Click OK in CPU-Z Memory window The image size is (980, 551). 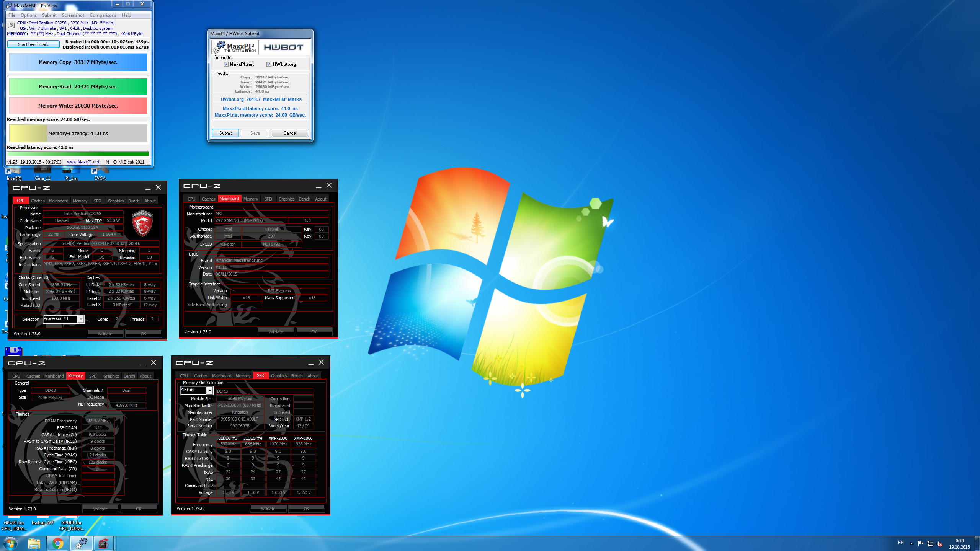click(139, 509)
